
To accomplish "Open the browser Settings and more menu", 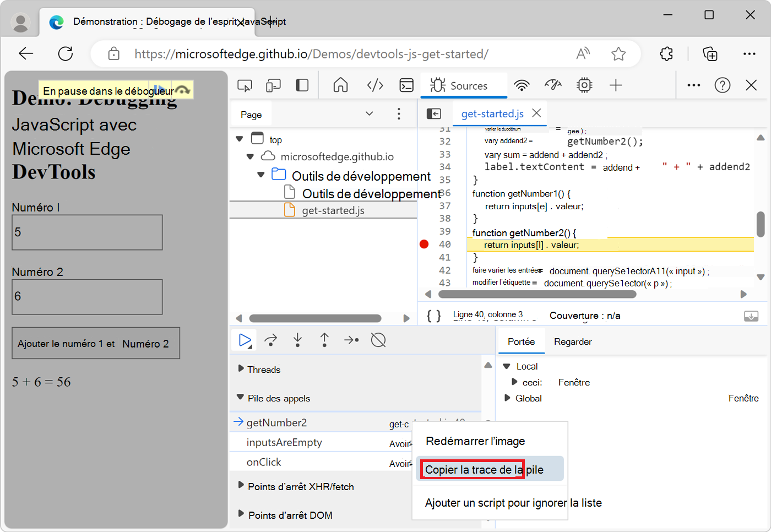I will pyautogui.click(x=750, y=53).
